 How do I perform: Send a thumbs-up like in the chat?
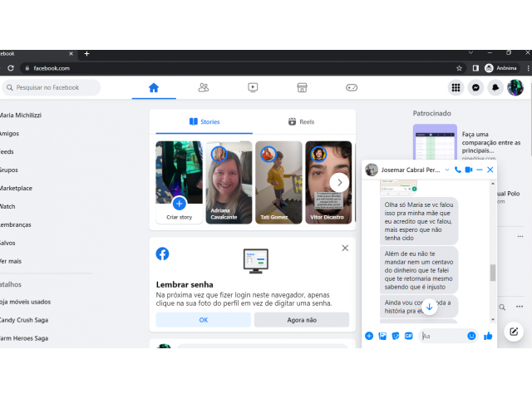(488, 336)
